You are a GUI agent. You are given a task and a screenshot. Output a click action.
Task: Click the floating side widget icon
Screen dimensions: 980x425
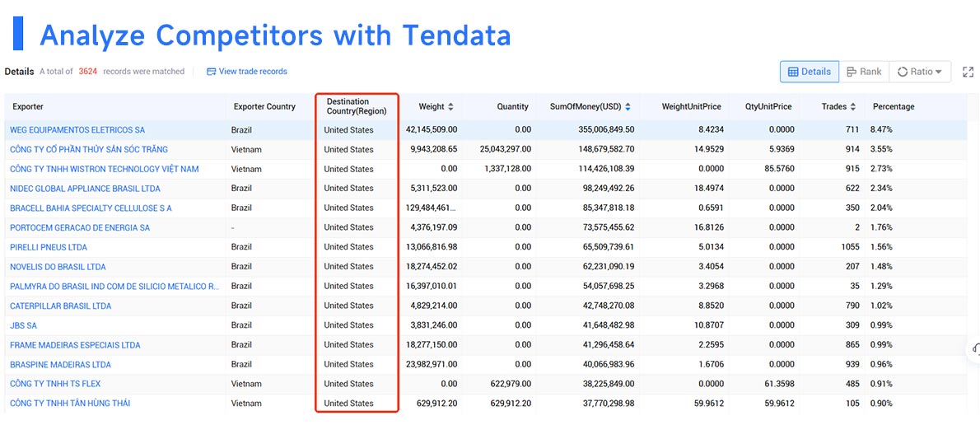(974, 349)
